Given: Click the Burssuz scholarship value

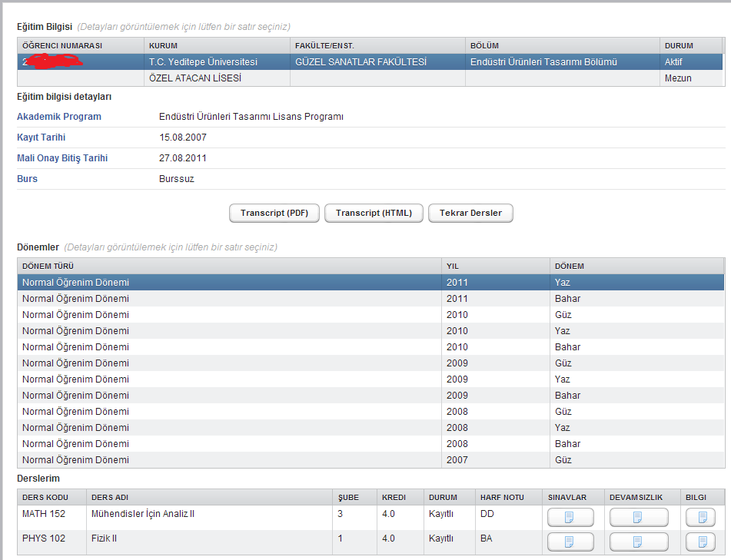Looking at the screenshot, I should pos(177,178).
